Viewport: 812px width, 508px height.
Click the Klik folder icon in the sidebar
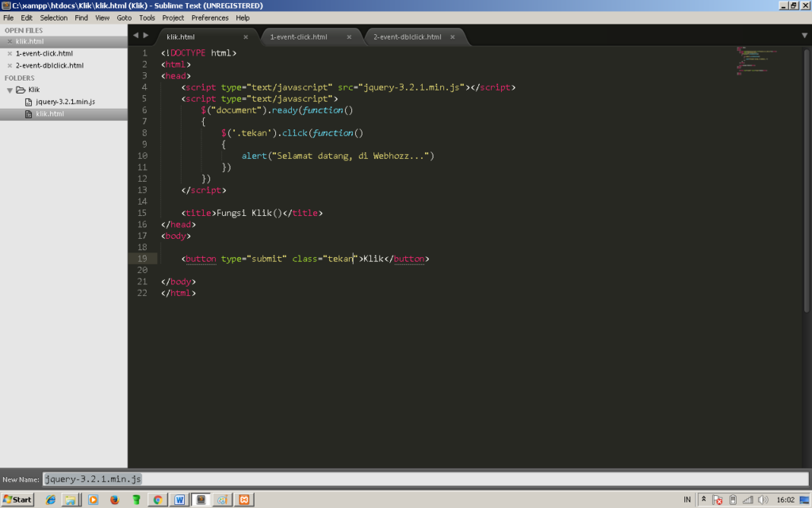(x=21, y=89)
